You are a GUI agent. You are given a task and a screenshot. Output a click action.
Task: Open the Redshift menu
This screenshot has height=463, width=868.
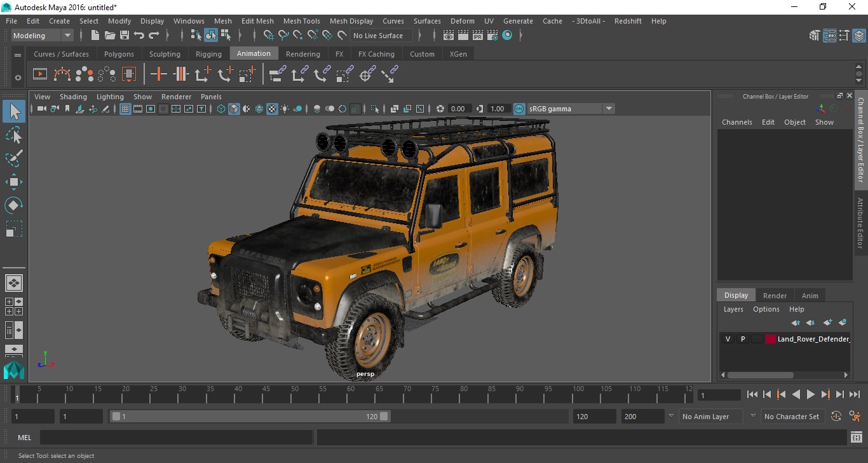click(x=628, y=21)
